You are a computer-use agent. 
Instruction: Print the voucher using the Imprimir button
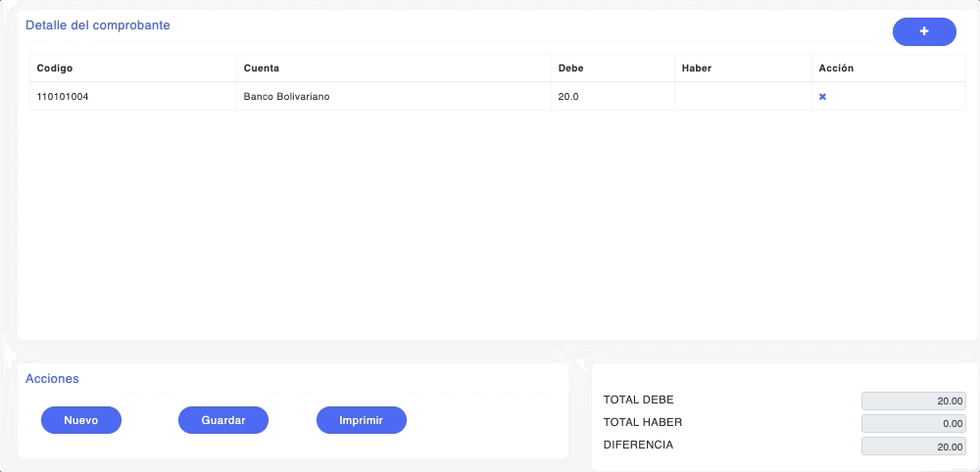pos(361,420)
